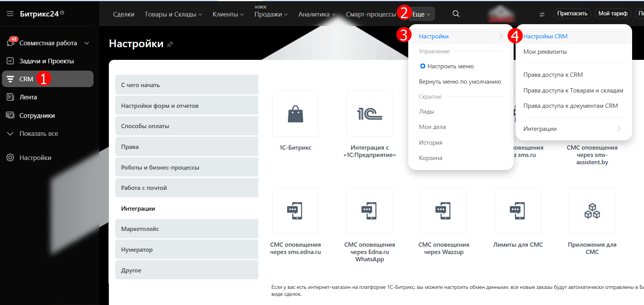
Task: Open the Маркетплейс section
Action: click(x=187, y=229)
